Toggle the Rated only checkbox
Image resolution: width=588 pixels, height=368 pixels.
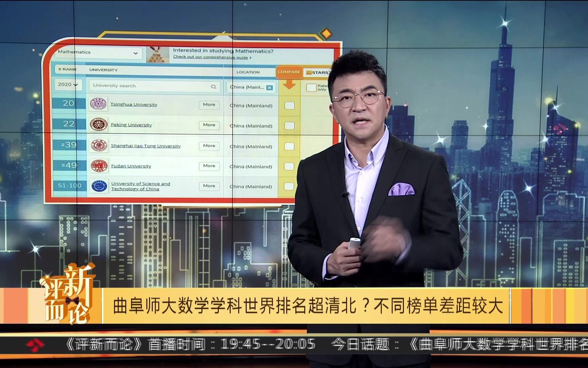pos(311,88)
